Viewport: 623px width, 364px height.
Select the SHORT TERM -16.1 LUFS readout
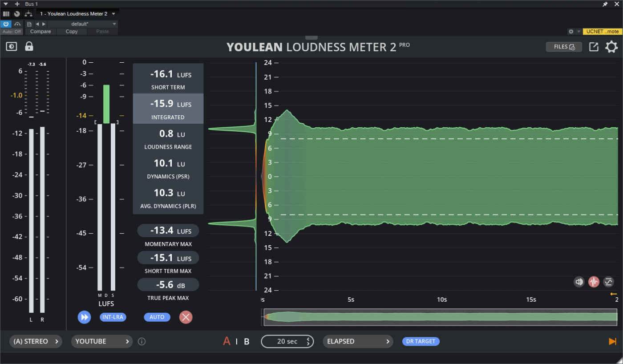click(x=168, y=78)
